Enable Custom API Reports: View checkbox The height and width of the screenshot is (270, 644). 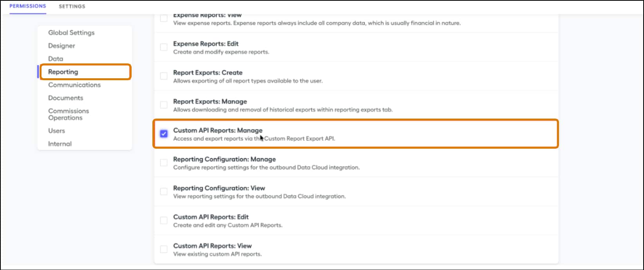pyautogui.click(x=164, y=249)
